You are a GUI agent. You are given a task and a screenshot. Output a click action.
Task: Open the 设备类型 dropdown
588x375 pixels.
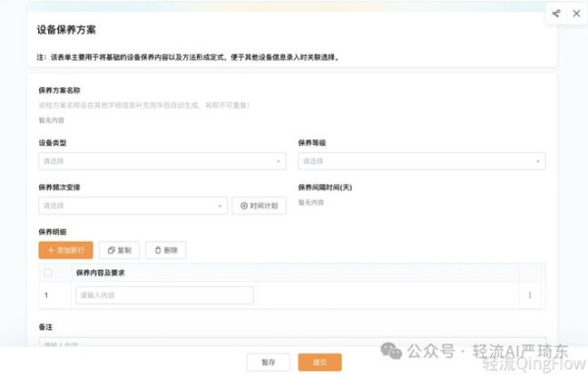coord(162,162)
